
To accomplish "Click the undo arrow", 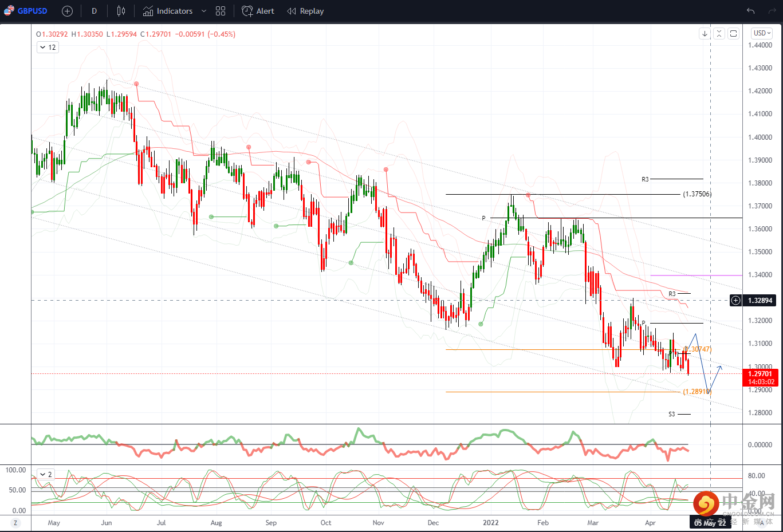I will [750, 11].
